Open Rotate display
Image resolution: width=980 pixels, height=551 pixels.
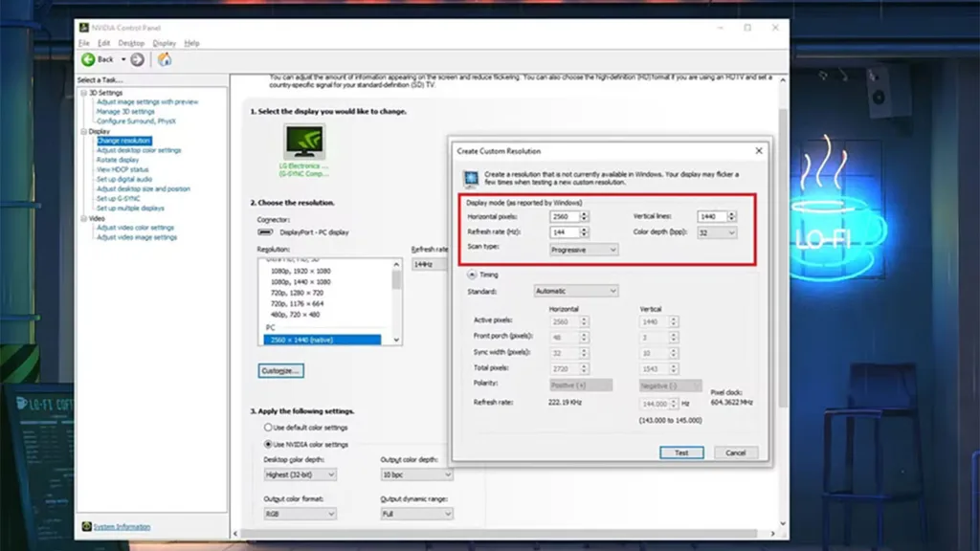coord(118,160)
